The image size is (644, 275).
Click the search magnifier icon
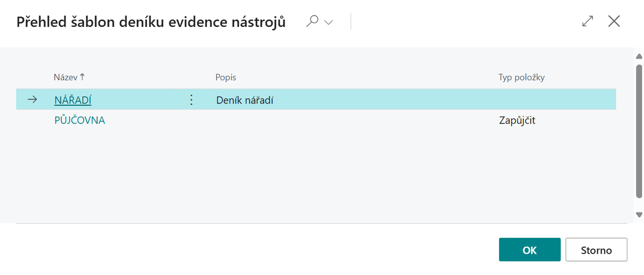312,21
